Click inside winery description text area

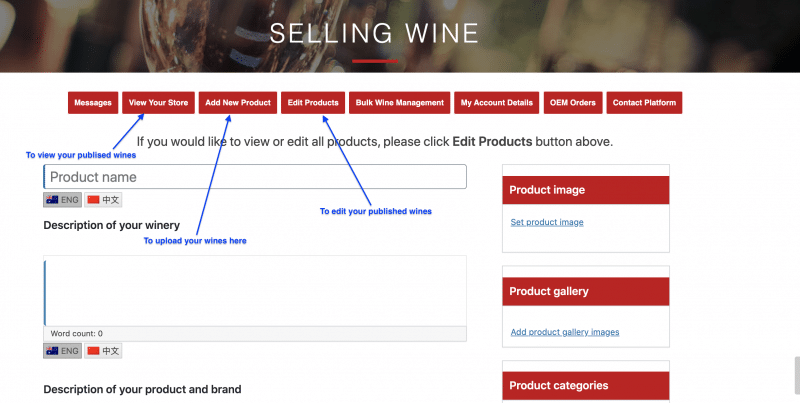(x=255, y=293)
